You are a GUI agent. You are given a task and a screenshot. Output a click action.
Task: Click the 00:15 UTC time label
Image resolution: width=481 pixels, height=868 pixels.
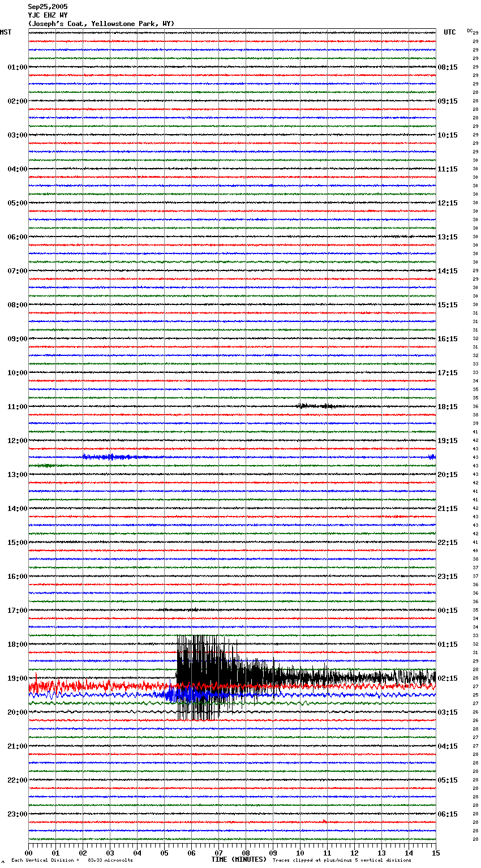coord(448,611)
